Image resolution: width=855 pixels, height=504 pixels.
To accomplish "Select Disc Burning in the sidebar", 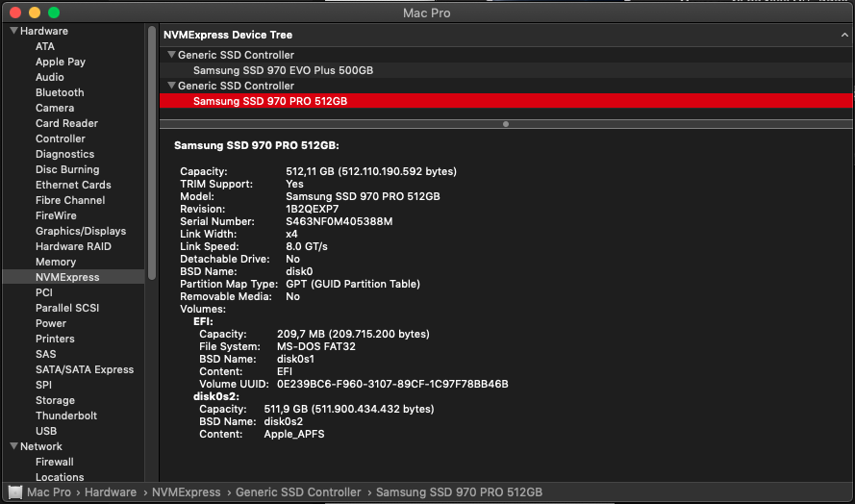I will pos(67,169).
